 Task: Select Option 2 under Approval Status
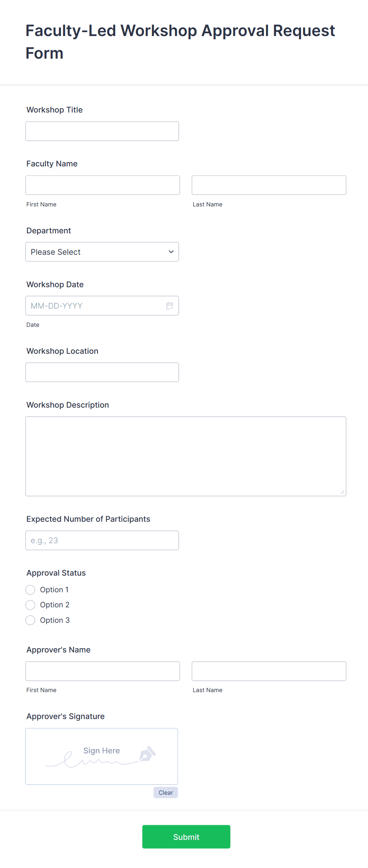tap(30, 605)
